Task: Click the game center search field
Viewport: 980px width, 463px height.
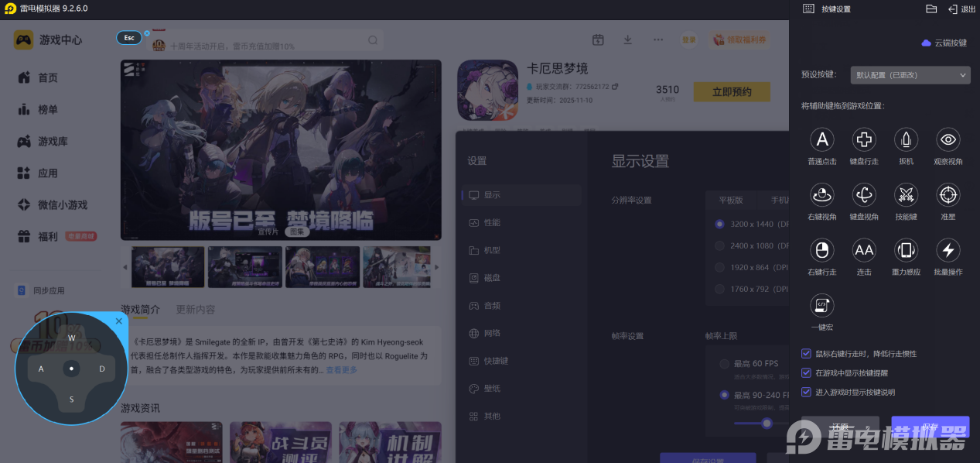Action: coord(265,40)
